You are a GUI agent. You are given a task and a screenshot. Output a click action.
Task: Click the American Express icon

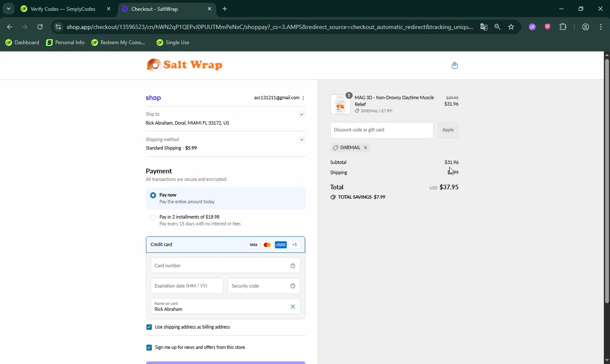click(281, 245)
